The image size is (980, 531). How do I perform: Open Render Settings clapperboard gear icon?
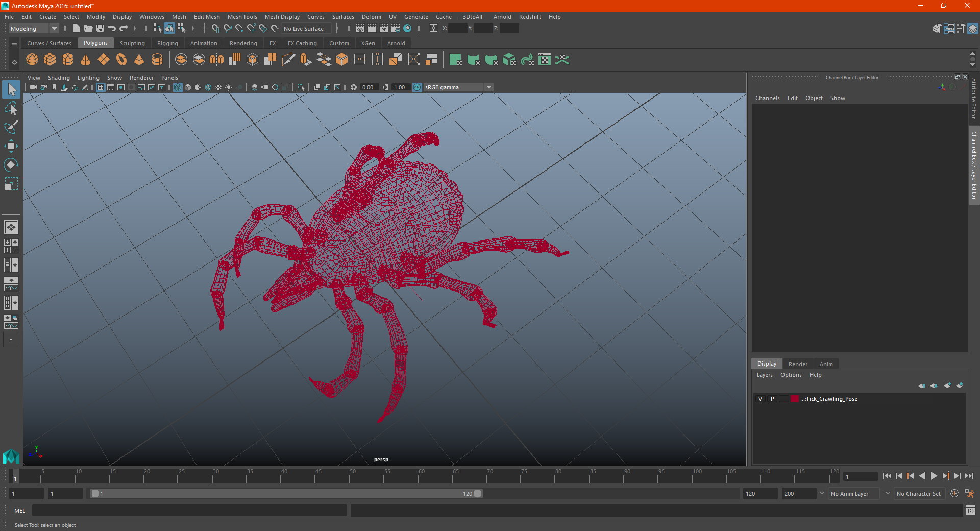coord(396,29)
